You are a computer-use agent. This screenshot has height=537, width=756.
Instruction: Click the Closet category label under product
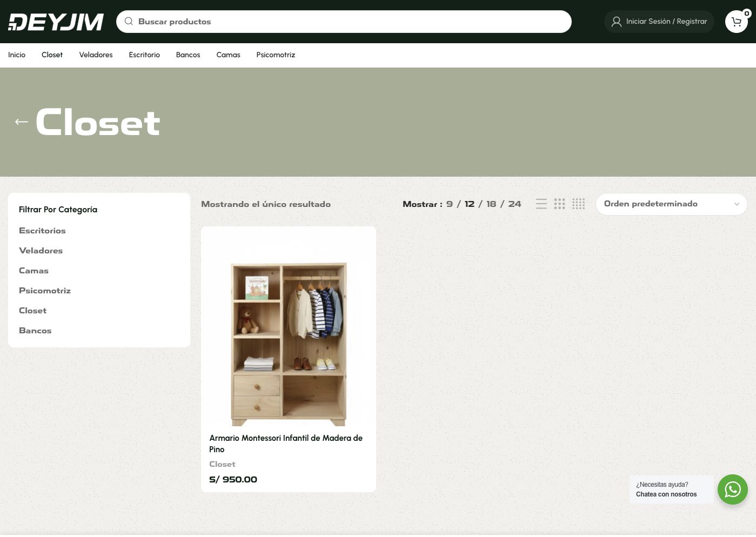pyautogui.click(x=222, y=464)
